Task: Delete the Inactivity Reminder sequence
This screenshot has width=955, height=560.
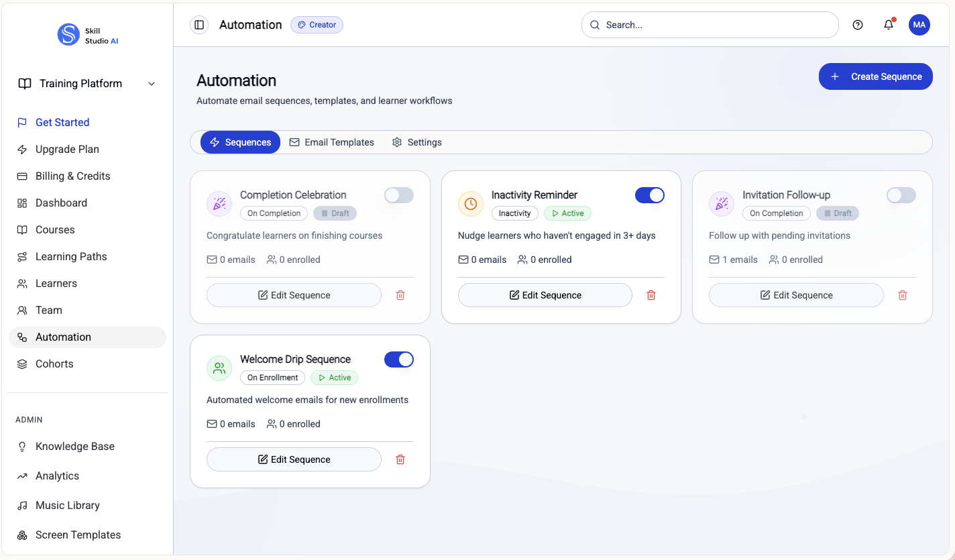Action: tap(651, 295)
